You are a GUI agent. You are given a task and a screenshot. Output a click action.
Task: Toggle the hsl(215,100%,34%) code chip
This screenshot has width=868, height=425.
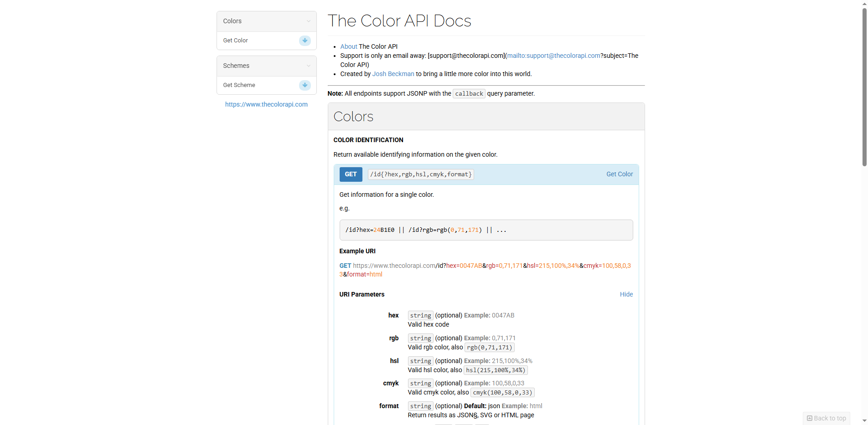click(x=495, y=370)
